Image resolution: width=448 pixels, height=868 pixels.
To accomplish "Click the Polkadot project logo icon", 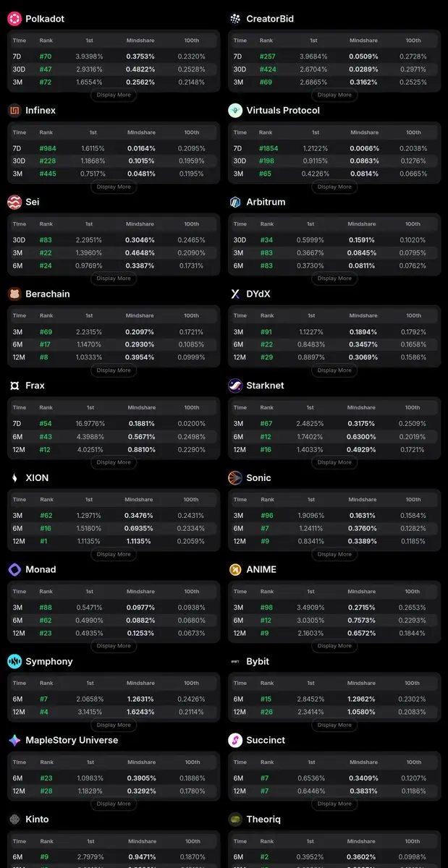I will pyautogui.click(x=14, y=19).
